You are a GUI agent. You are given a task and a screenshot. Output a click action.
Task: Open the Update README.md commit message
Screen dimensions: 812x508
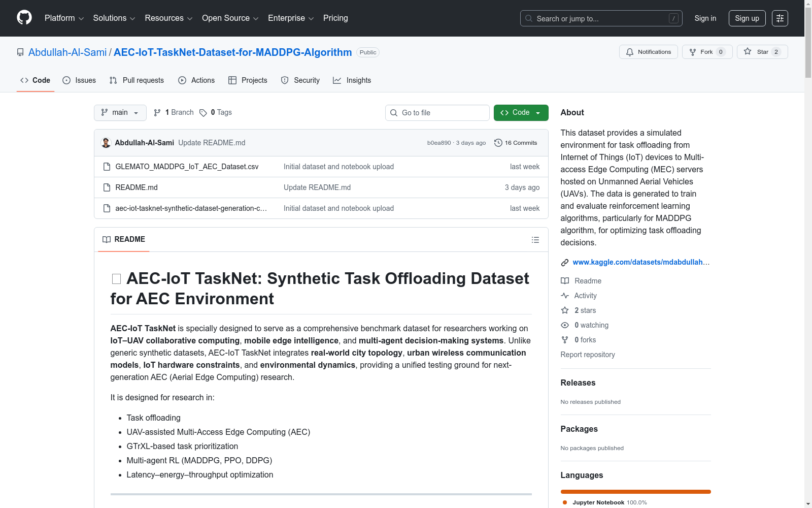click(212, 143)
